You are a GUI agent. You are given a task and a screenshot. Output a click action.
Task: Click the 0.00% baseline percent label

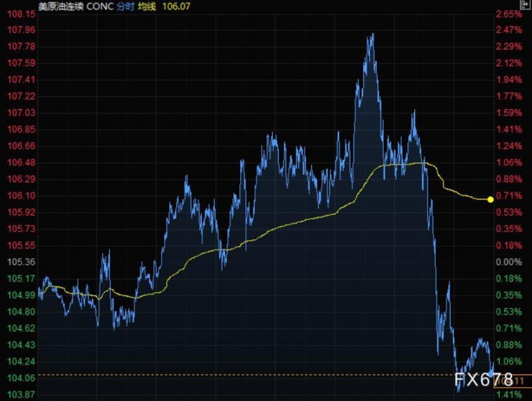pyautogui.click(x=509, y=262)
